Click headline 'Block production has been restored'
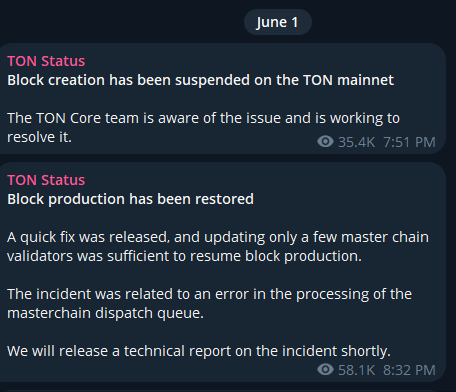Screen dimensions: 456x392 [x=130, y=199]
